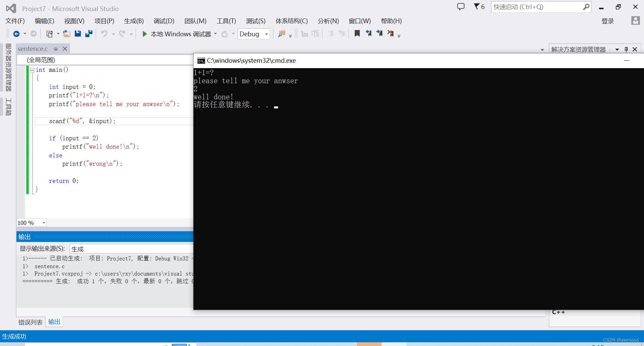
Task: Click the 登录 sign-in link
Action: [608, 21]
